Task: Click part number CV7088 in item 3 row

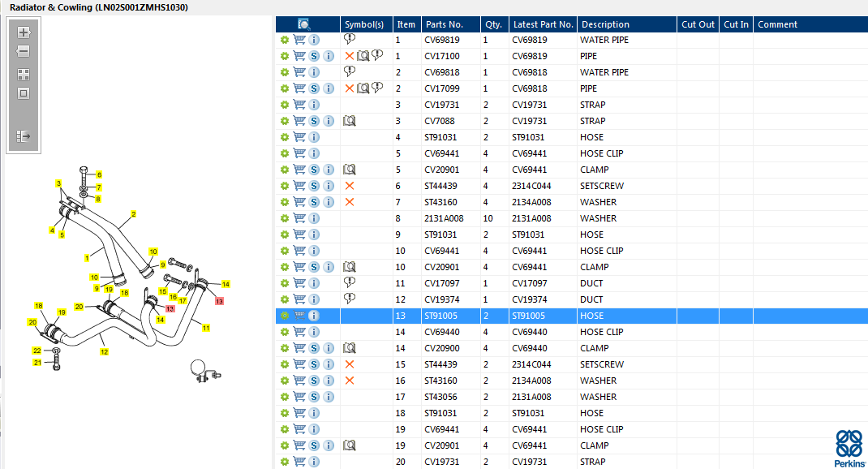Action: pyautogui.click(x=440, y=121)
